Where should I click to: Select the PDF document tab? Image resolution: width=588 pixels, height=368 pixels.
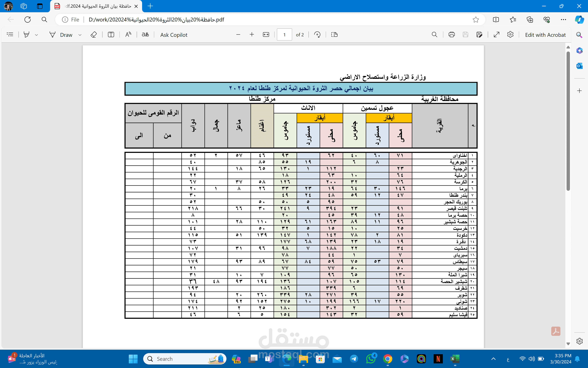click(x=96, y=6)
